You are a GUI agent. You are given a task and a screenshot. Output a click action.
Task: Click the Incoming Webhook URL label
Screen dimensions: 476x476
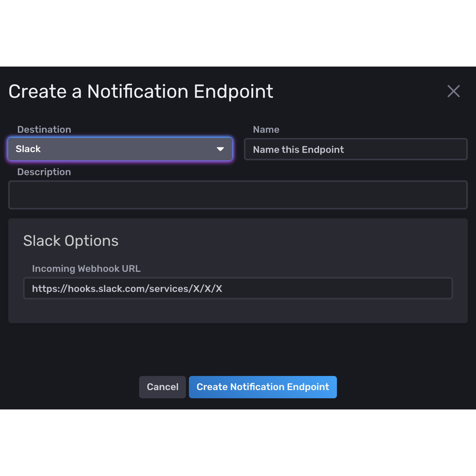pyautogui.click(x=86, y=268)
